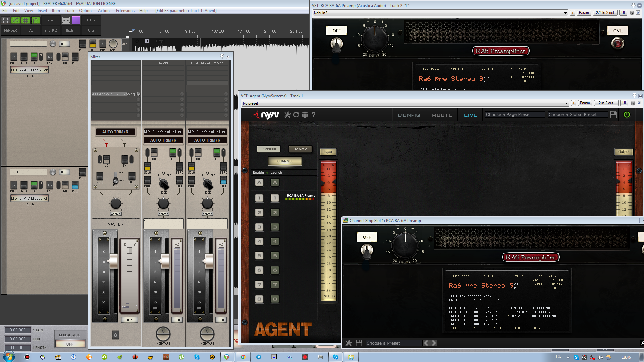644x362 pixels.
Task: Adjust the MASTER volume fader
Action: pyautogui.click(x=113, y=261)
